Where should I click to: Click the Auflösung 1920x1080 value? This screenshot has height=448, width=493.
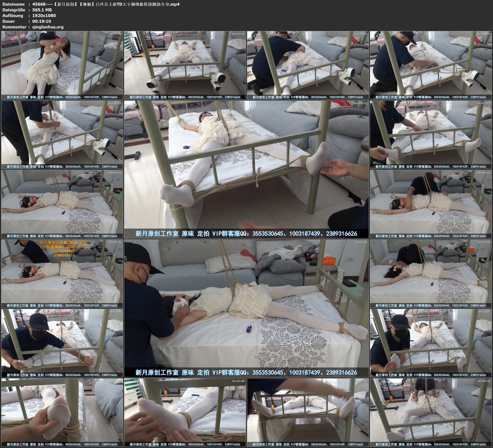[44, 15]
